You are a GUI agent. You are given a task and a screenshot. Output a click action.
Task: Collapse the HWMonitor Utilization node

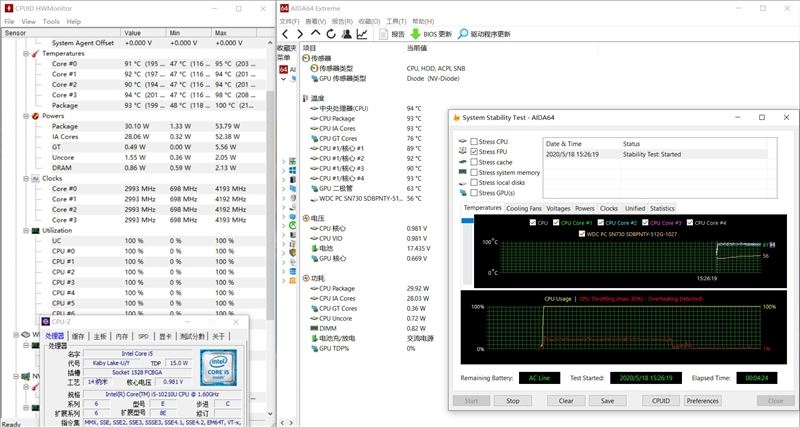(x=26, y=231)
